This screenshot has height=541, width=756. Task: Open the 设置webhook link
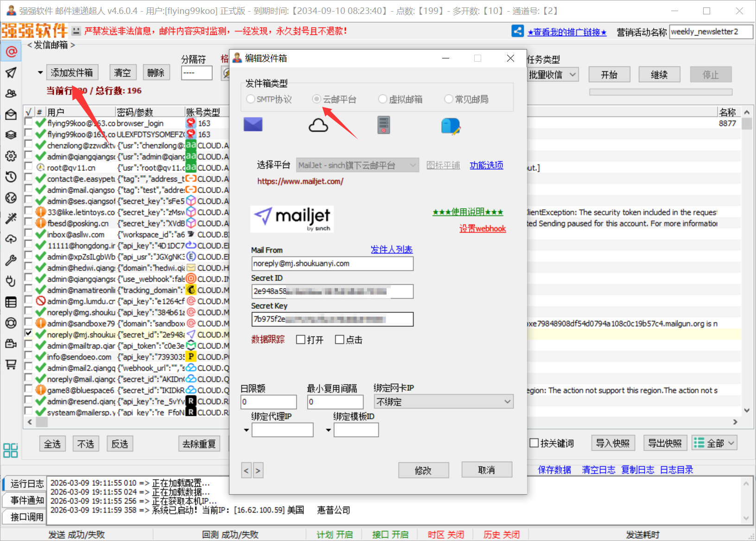482,229
